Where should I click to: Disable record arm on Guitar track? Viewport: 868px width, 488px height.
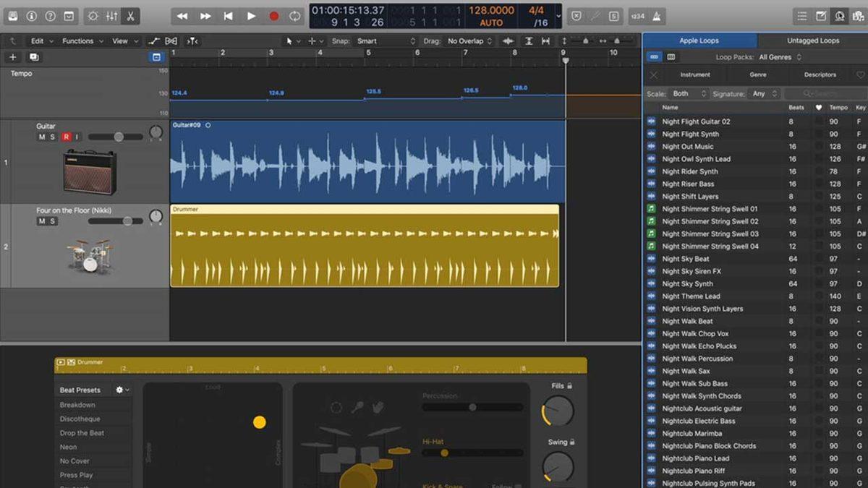point(66,137)
